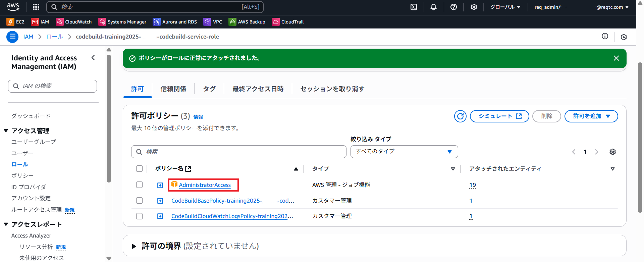Image resolution: width=644 pixels, height=262 pixels.
Task: Open the help question mark icon
Action: click(453, 7)
